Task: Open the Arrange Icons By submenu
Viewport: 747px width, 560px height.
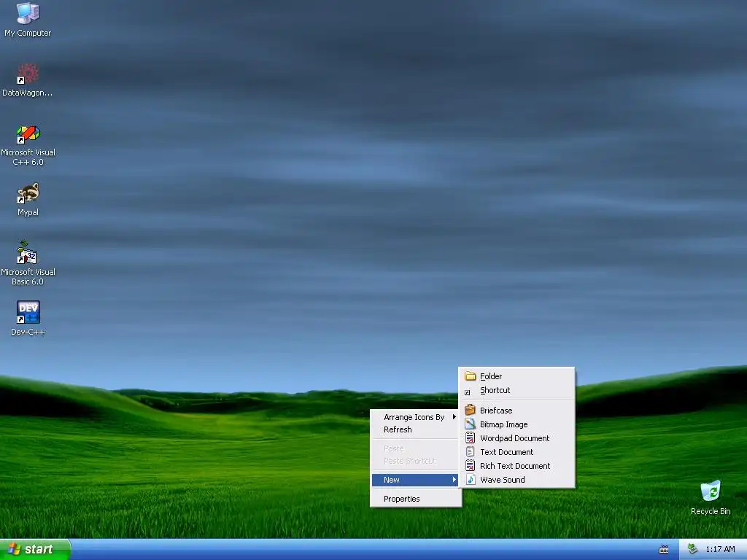Action: pyautogui.click(x=415, y=417)
